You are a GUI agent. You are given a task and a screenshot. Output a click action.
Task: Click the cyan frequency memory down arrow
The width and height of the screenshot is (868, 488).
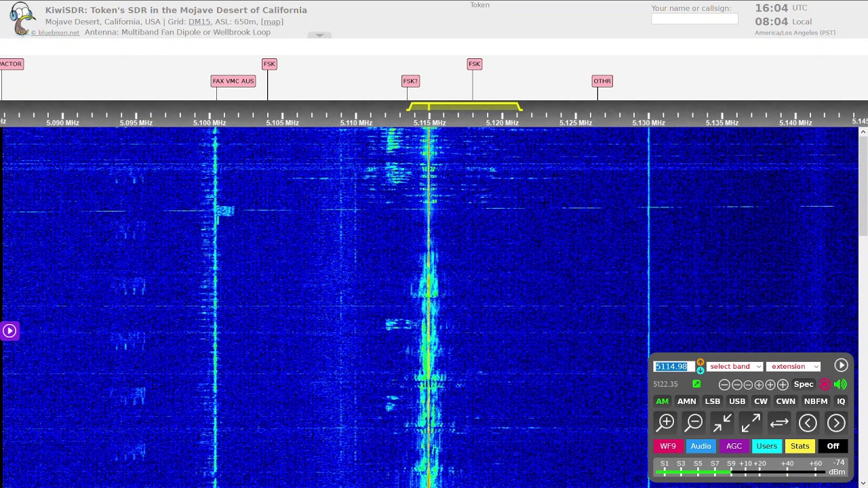pyautogui.click(x=700, y=370)
